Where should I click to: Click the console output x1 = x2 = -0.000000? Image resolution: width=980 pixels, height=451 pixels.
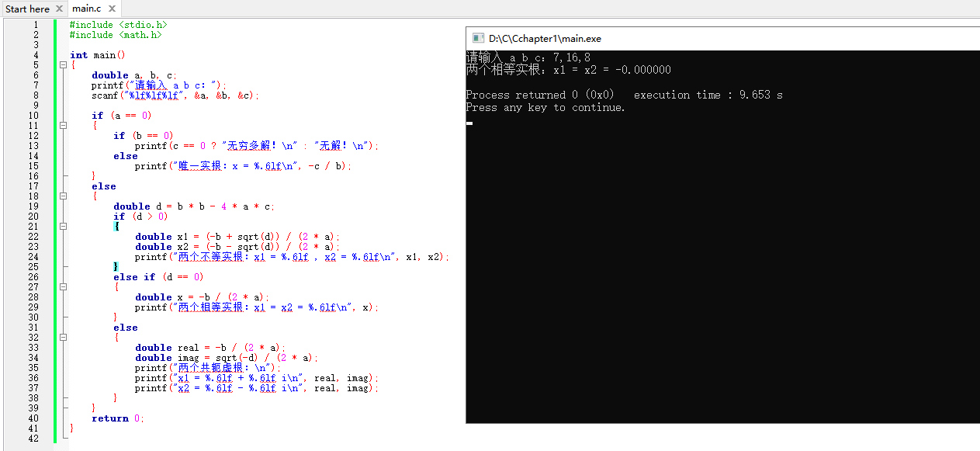pyautogui.click(x=611, y=70)
